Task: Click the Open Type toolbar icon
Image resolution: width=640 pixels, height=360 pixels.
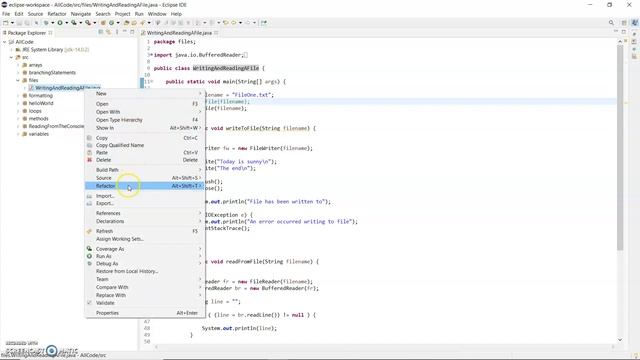Action: [x=126, y=23]
